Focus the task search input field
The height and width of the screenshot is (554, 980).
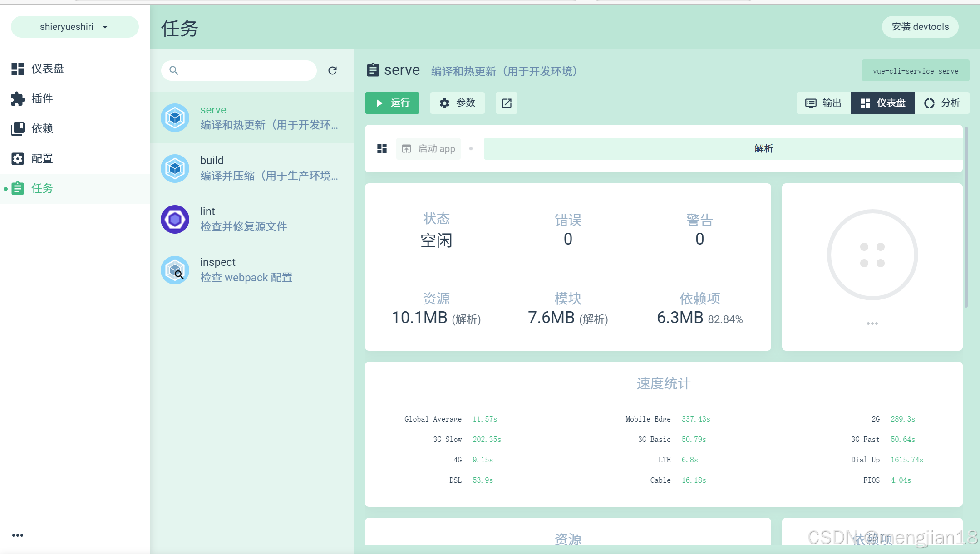pyautogui.click(x=245, y=71)
